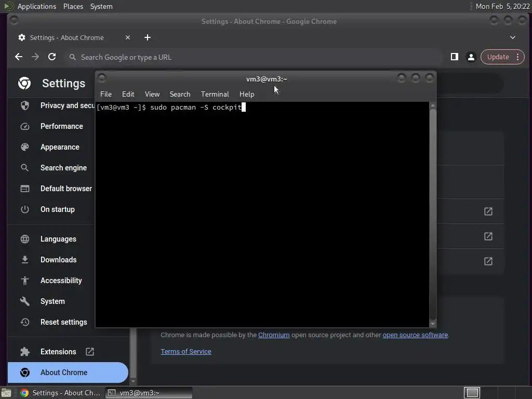
Task: Click the Reset settings clock icon
Action: coord(25,322)
